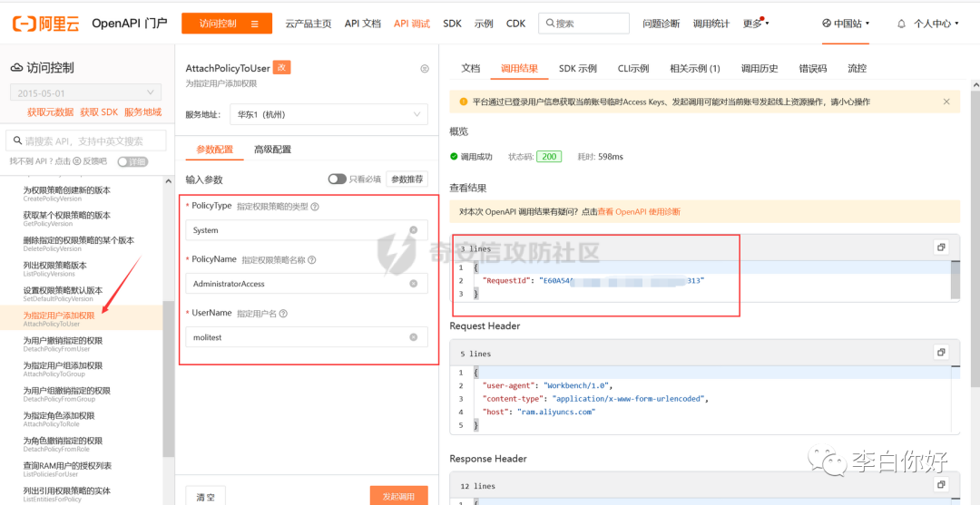The image size is (980, 505).
Task: Toggle the 详细 switch in the sidebar
Action: (x=132, y=161)
